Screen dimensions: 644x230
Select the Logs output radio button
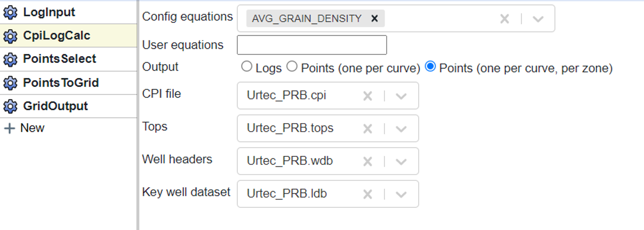[x=247, y=67]
